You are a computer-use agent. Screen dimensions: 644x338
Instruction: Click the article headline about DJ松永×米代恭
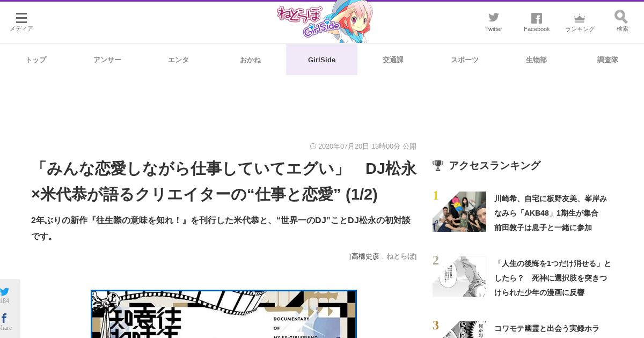point(224,181)
